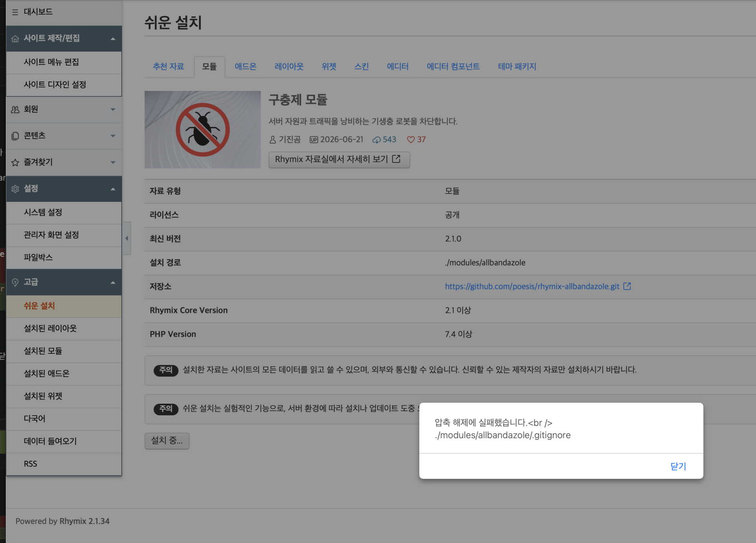Open 사이트 디자인 설정
This screenshot has height=543, width=756.
[64, 85]
